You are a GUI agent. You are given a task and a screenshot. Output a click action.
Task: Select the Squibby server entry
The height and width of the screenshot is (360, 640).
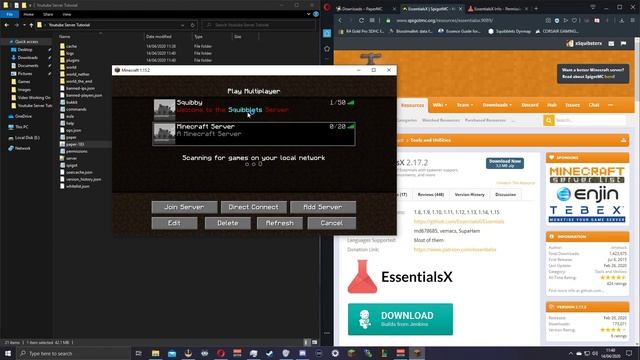pyautogui.click(x=253, y=109)
